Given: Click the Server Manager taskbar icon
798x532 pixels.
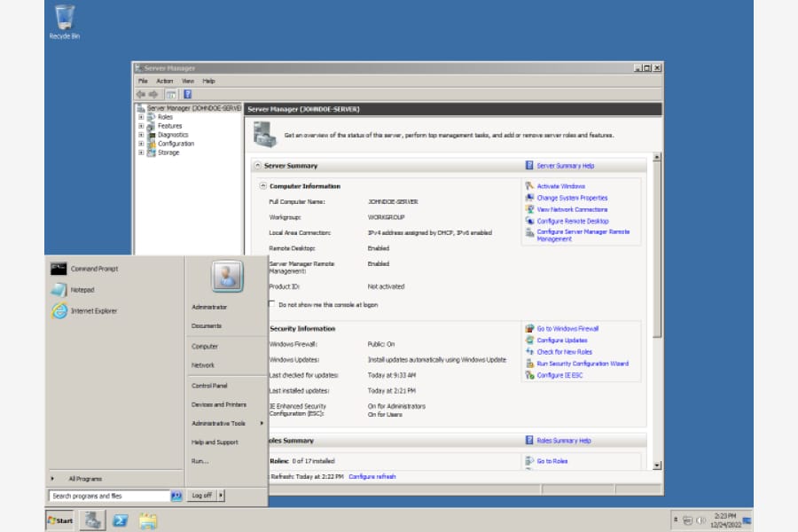Looking at the screenshot, I should click(92, 520).
